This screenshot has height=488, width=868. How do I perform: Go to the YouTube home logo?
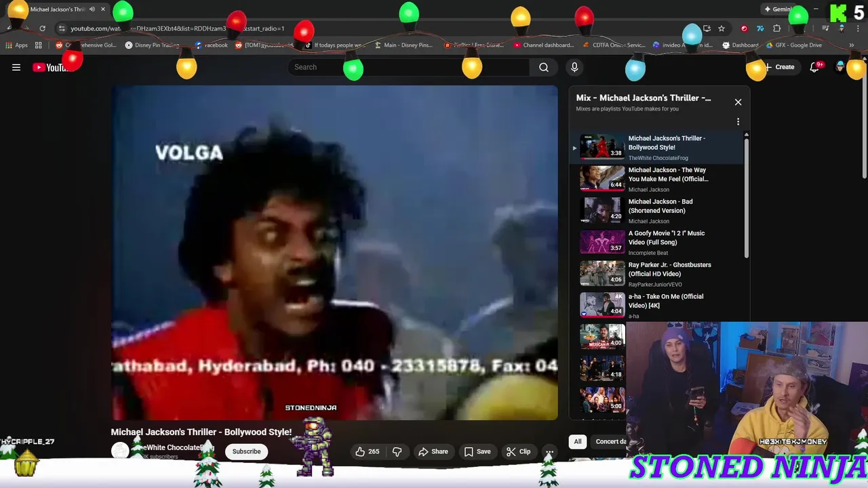coord(52,67)
